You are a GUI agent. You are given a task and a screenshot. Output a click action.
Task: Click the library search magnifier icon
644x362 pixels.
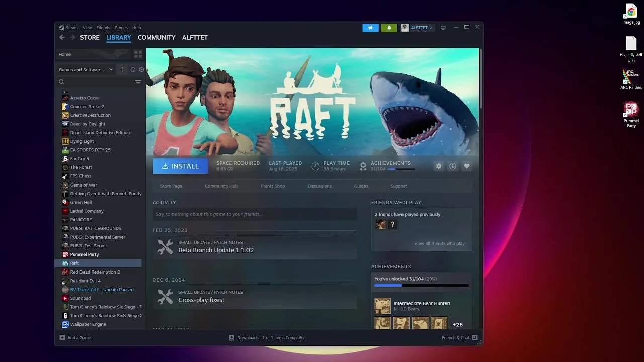[62, 82]
